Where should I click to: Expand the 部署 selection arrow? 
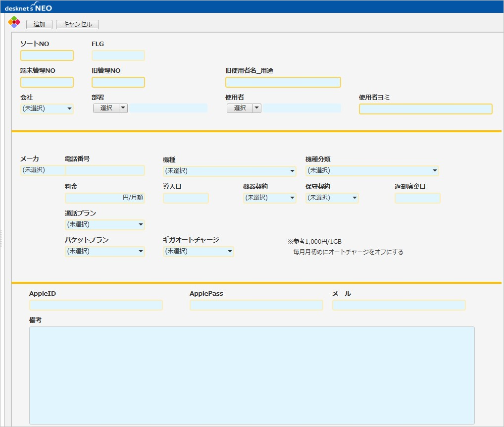[123, 108]
